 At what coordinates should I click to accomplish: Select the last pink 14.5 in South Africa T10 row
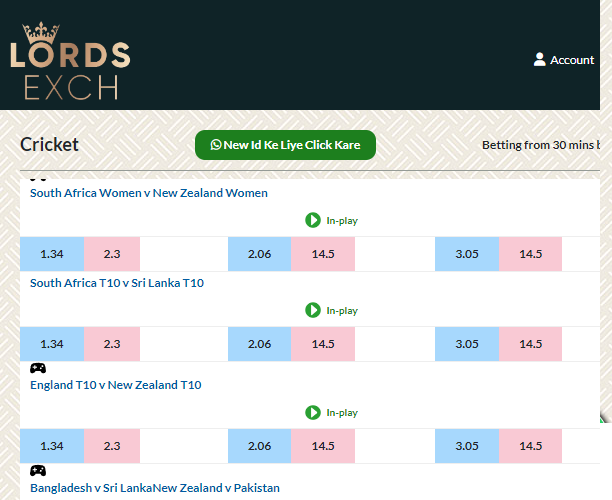coord(530,344)
